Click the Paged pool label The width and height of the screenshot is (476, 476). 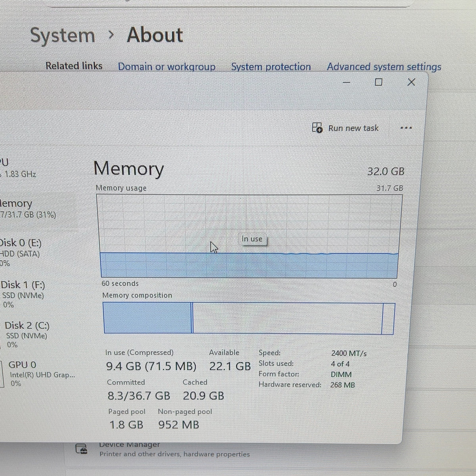click(127, 412)
